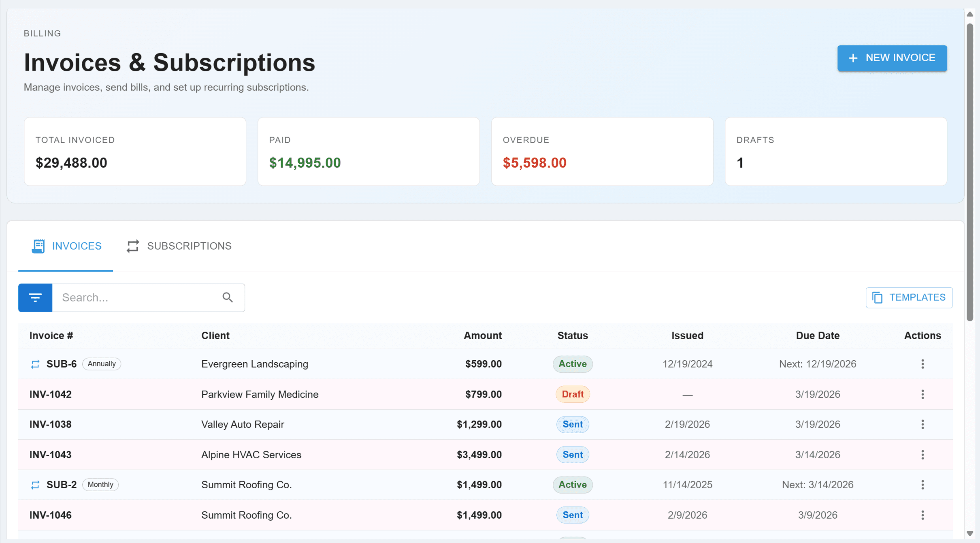Open actions menu for INV-1043 row
The image size is (980, 543).
(x=922, y=455)
